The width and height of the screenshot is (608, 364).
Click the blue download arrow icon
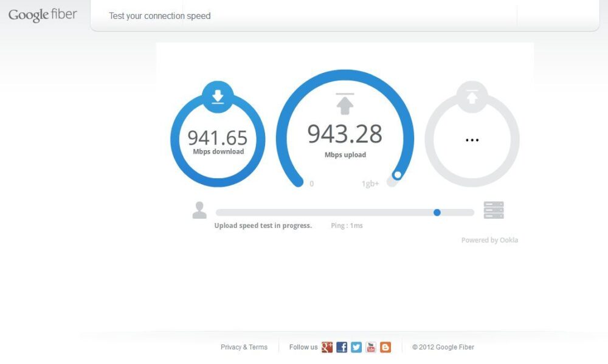[x=218, y=97]
